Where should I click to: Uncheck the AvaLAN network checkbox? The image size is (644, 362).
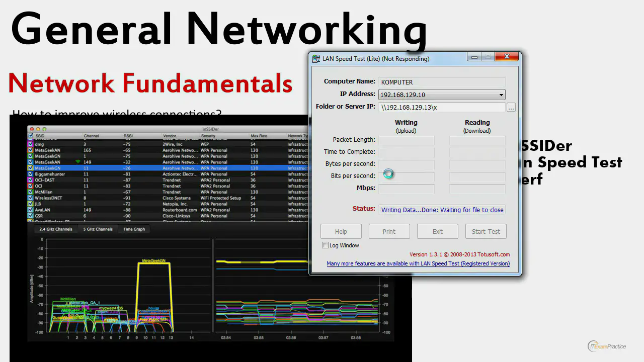click(x=31, y=210)
